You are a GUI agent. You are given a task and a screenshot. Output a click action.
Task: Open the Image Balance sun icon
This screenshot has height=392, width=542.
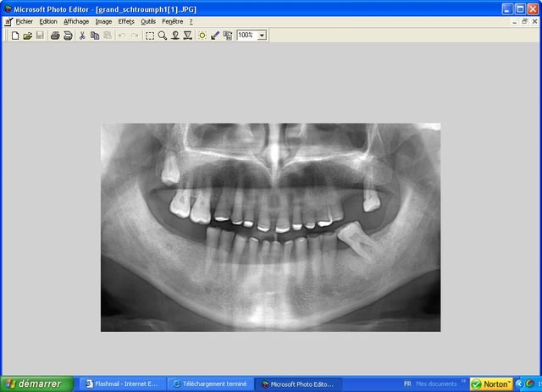[x=202, y=36]
